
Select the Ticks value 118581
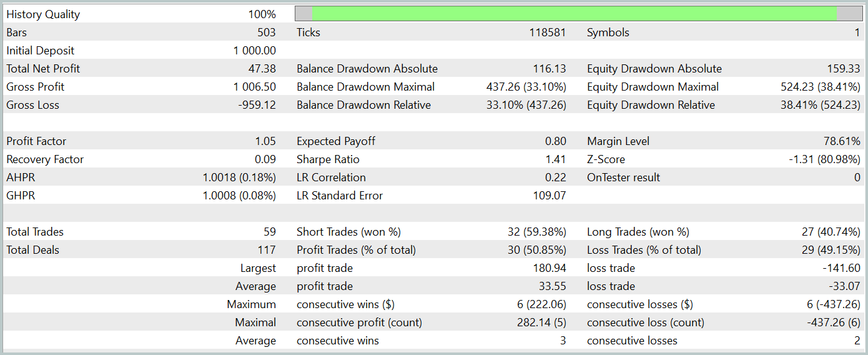coord(547,32)
